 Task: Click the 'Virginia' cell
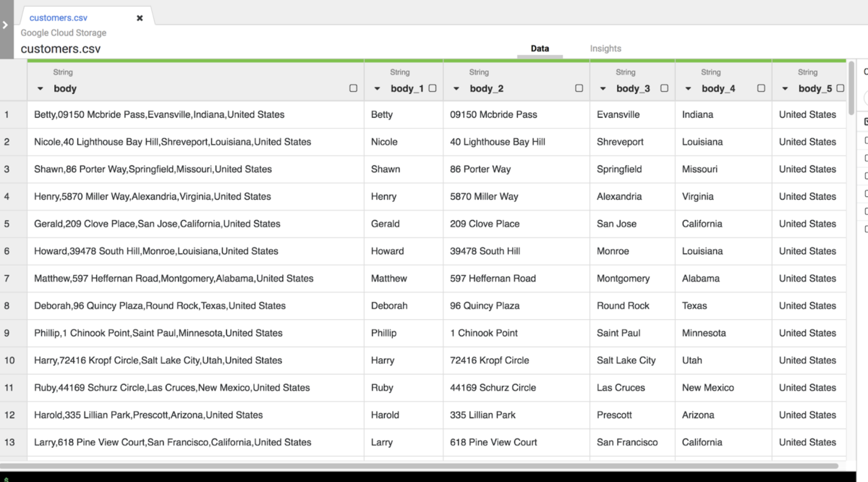click(x=723, y=196)
